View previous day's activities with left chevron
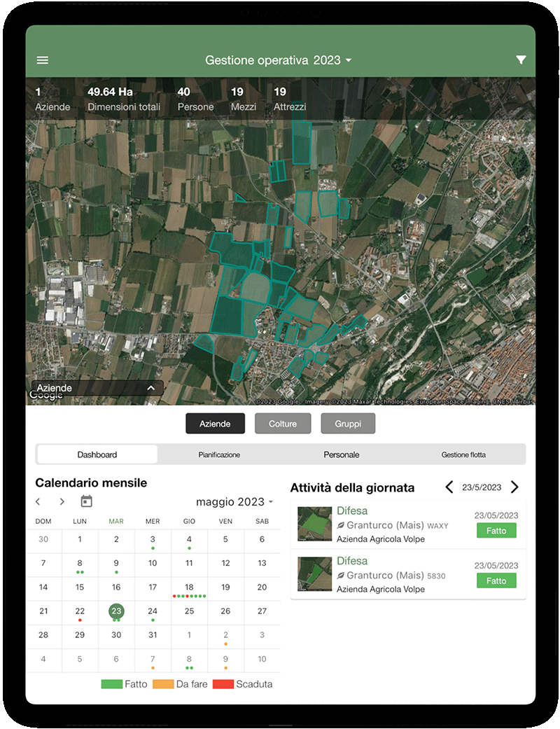Viewport: 560px width, 729px height. (x=449, y=488)
